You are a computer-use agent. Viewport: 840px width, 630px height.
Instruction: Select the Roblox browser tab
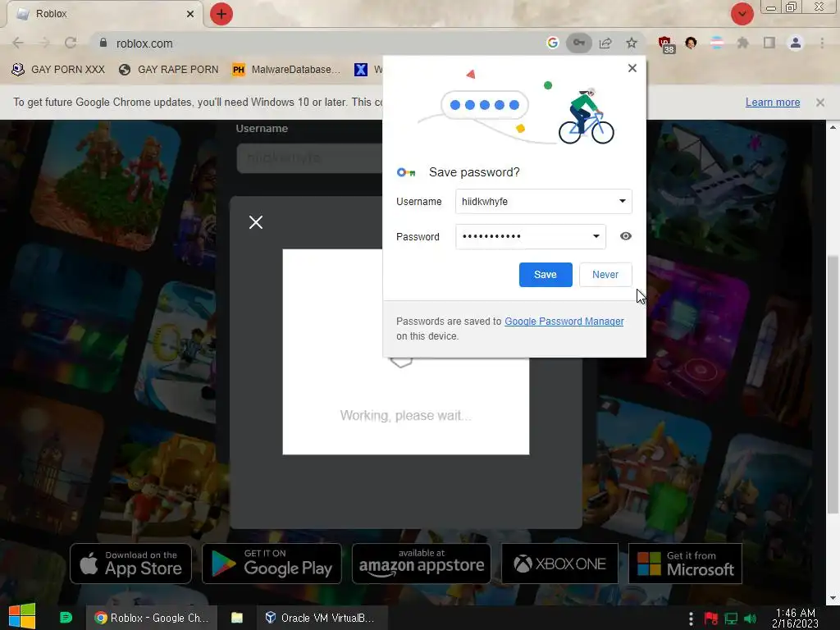pos(104,14)
